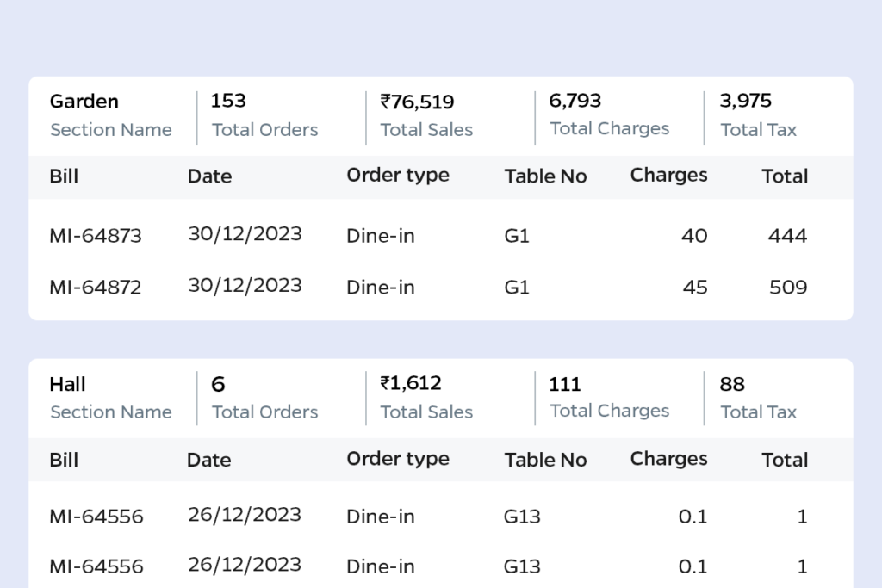
Task: Select the 6,793 total charges value
Action: [575, 101]
